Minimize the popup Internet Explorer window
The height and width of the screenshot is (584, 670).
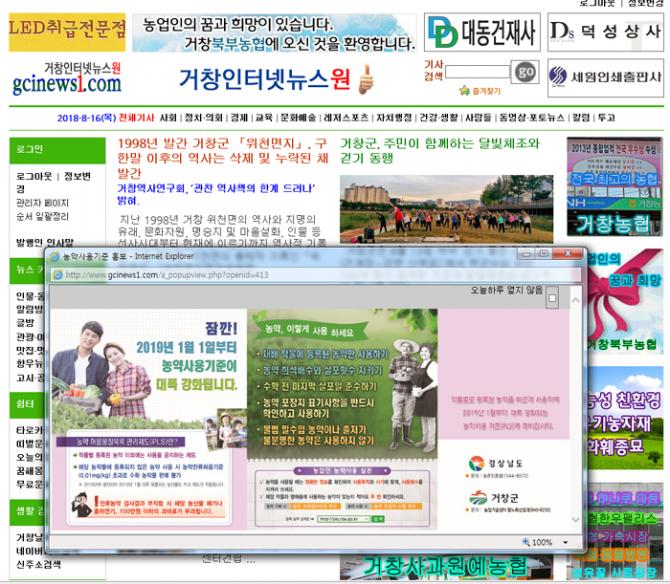click(x=526, y=254)
